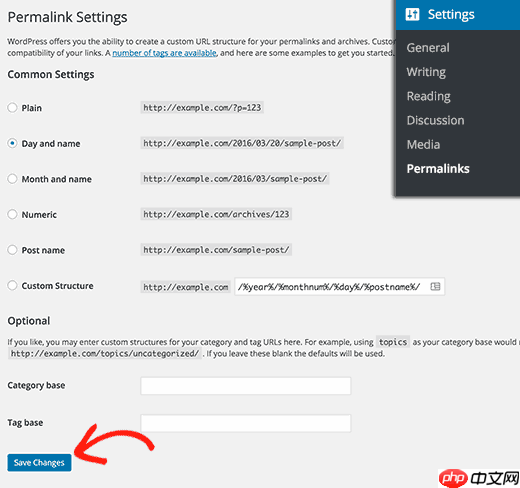Select the Custom Structure radio button
The width and height of the screenshot is (520, 488).
(12, 285)
